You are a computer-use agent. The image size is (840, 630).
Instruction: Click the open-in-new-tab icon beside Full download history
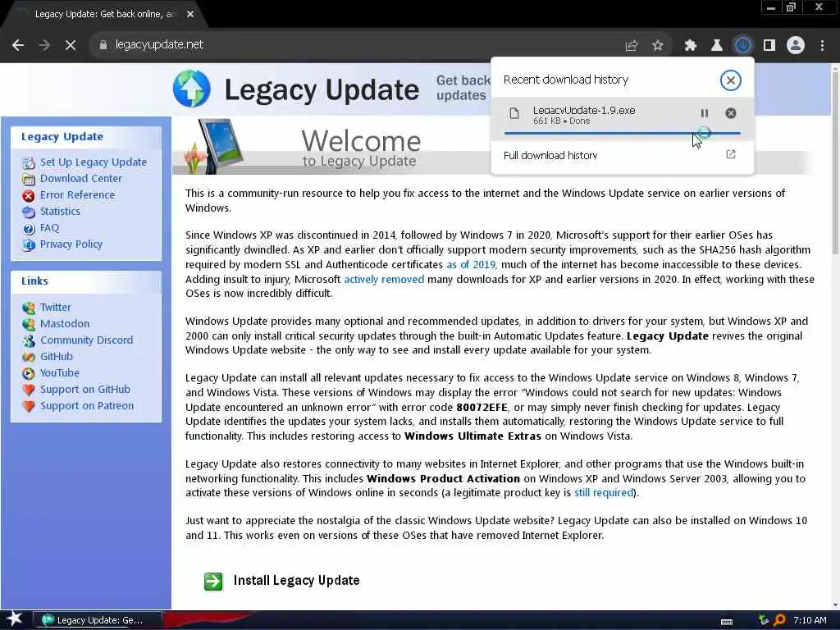[731, 155]
